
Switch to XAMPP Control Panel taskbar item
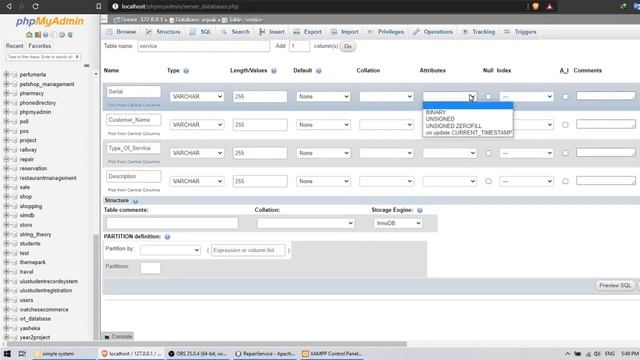click(332, 353)
